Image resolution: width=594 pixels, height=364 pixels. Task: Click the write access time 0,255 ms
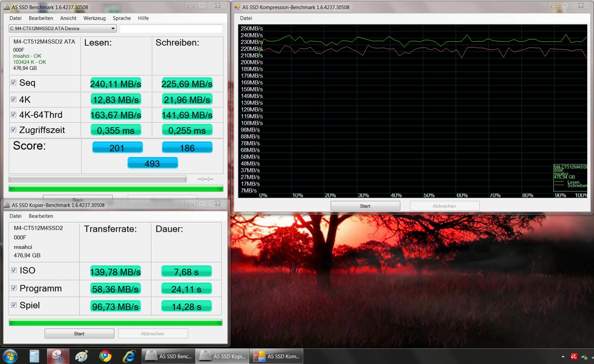[187, 130]
